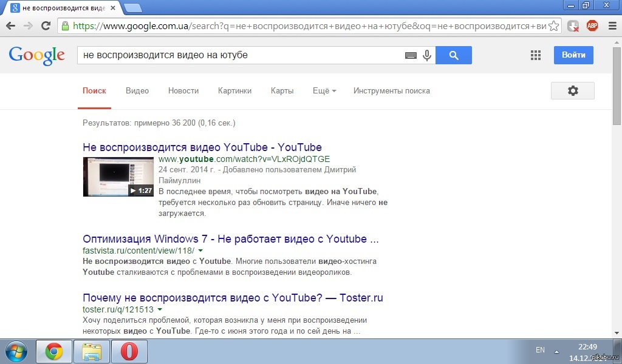Click the vertical scrollbar thumb
The height and width of the screenshot is (364, 622).
pos(617,86)
